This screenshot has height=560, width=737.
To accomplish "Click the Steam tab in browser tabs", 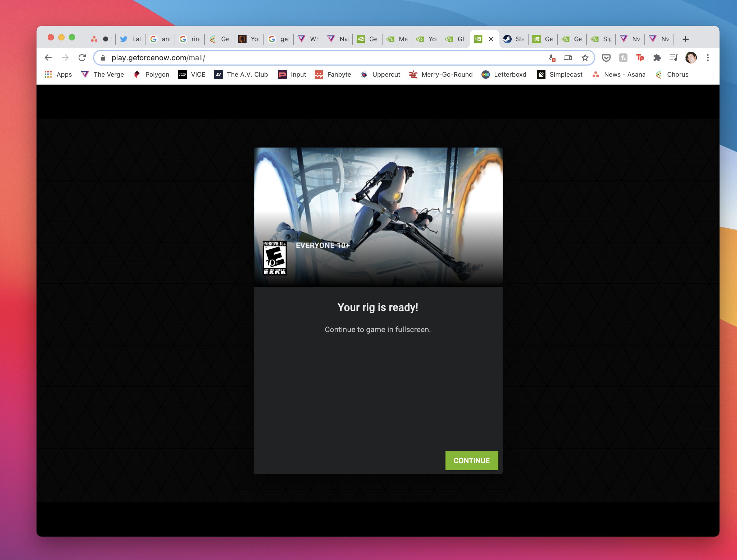I will click(x=513, y=39).
